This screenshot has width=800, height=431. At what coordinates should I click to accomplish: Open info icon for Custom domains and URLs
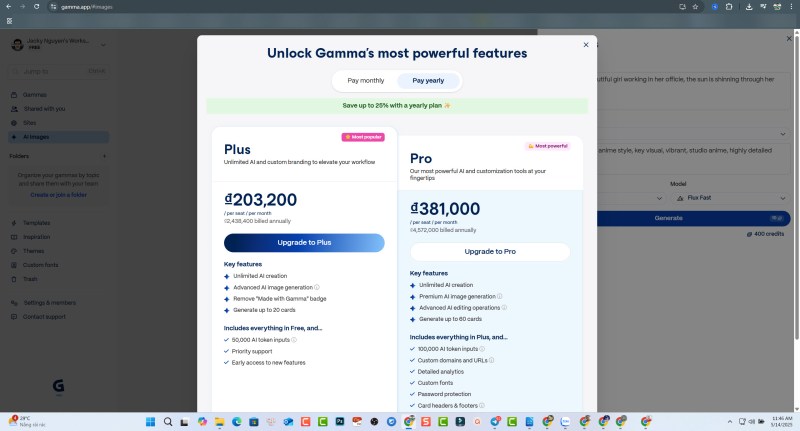[492, 360]
